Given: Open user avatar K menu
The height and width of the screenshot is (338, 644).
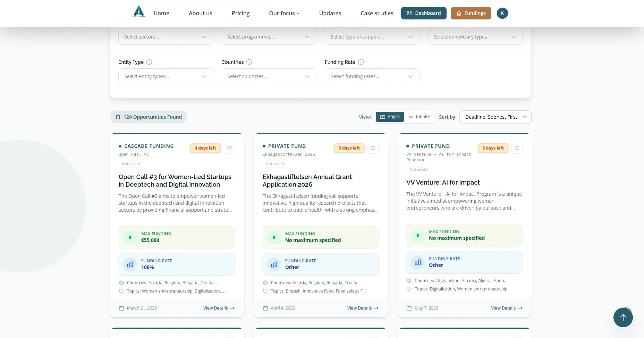Looking at the screenshot, I should pyautogui.click(x=502, y=13).
